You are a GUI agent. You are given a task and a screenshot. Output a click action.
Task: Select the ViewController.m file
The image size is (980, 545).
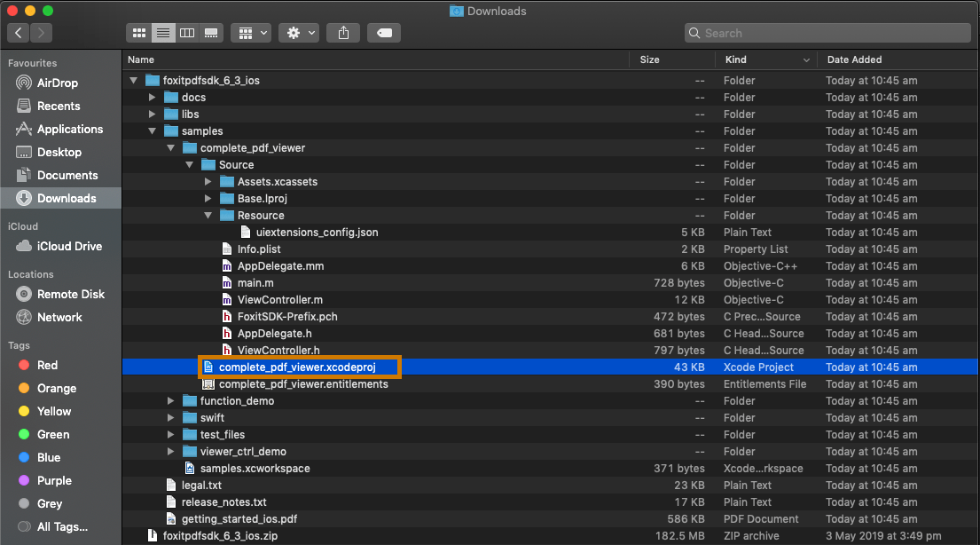pyautogui.click(x=550, y=300)
